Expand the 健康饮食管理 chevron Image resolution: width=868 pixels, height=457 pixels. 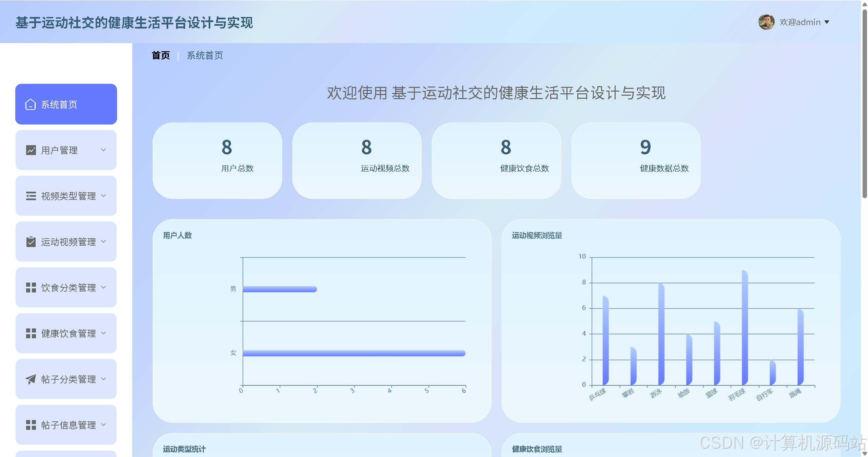coord(103,333)
